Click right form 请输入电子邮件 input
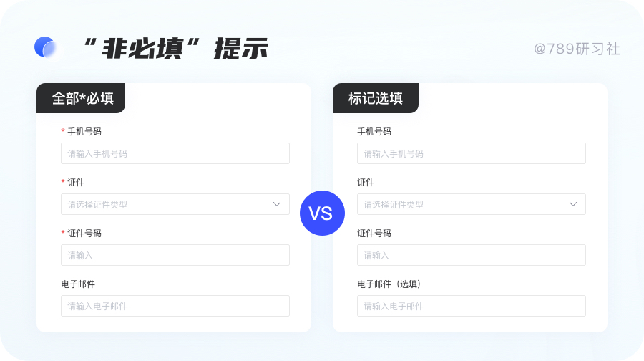 point(471,306)
